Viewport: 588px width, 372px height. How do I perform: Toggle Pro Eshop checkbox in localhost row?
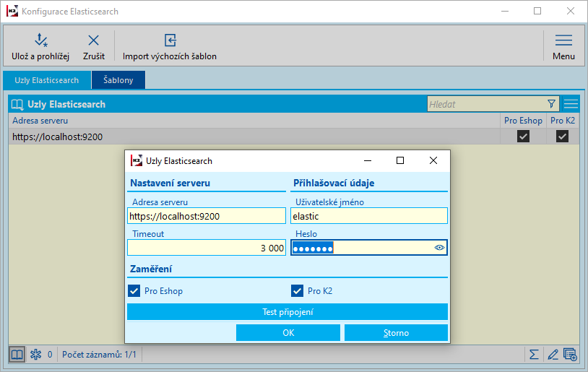523,136
